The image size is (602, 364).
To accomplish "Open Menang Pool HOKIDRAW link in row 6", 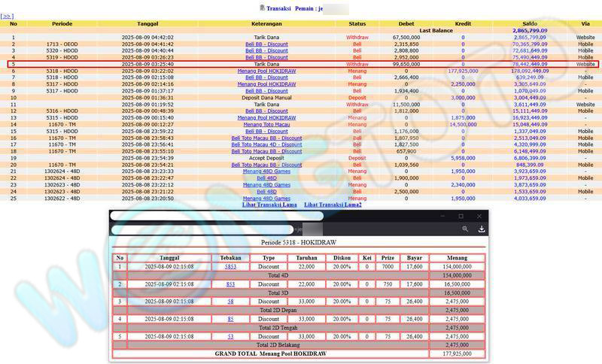I will pos(266,71).
